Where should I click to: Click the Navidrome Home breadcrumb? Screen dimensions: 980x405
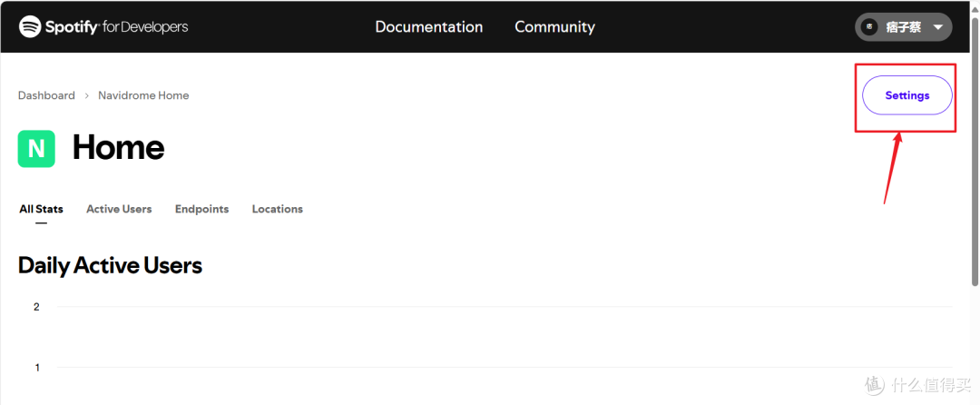click(143, 95)
